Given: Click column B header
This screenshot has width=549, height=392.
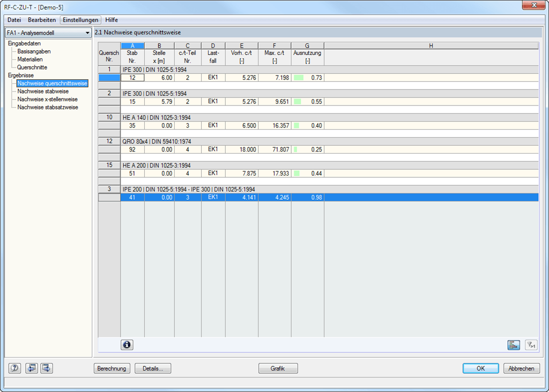Looking at the screenshot, I should pyautogui.click(x=159, y=46).
